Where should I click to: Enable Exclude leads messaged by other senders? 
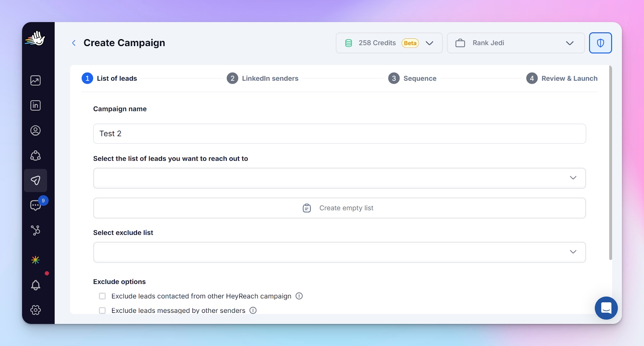102,311
